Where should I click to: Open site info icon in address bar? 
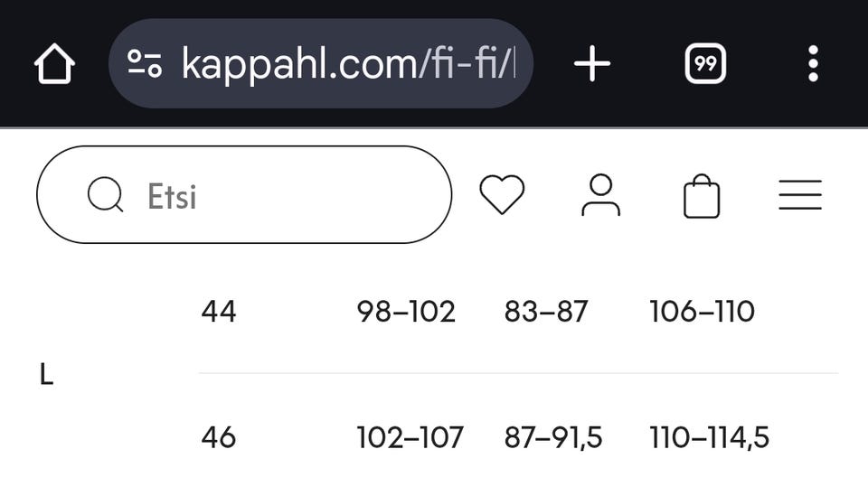click(145, 64)
